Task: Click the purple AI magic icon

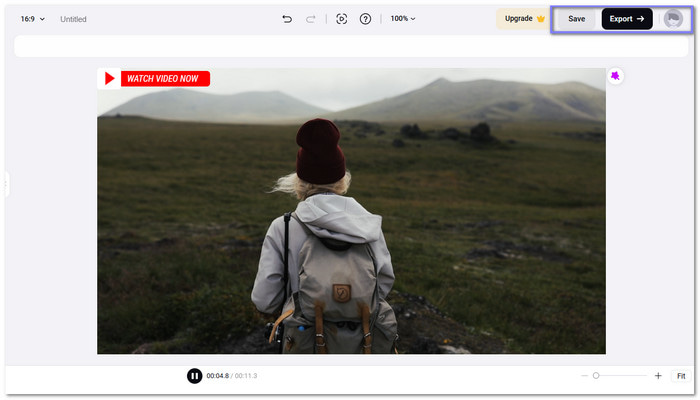Action: tap(615, 76)
